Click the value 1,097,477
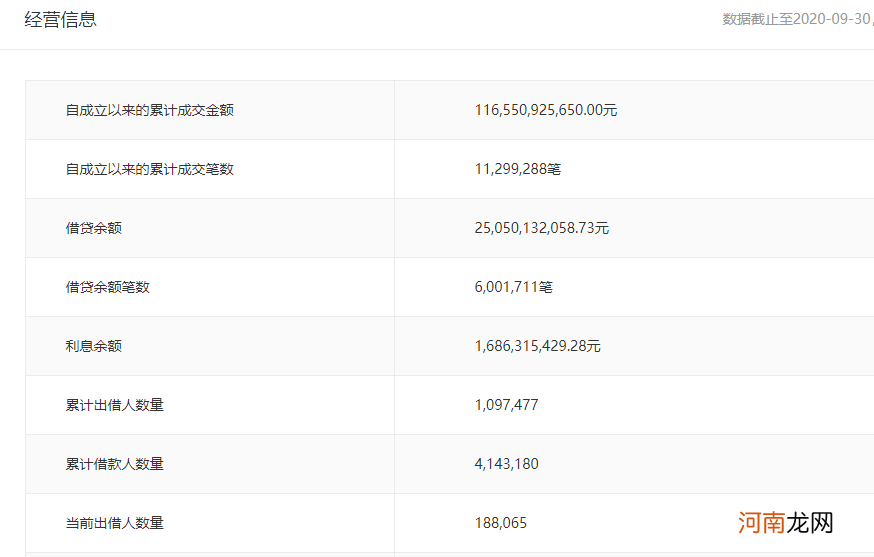This screenshot has height=557, width=874. (x=506, y=405)
